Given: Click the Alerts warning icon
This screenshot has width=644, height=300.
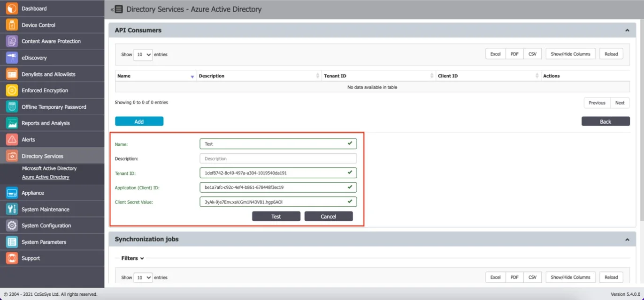Looking at the screenshot, I should [12, 140].
